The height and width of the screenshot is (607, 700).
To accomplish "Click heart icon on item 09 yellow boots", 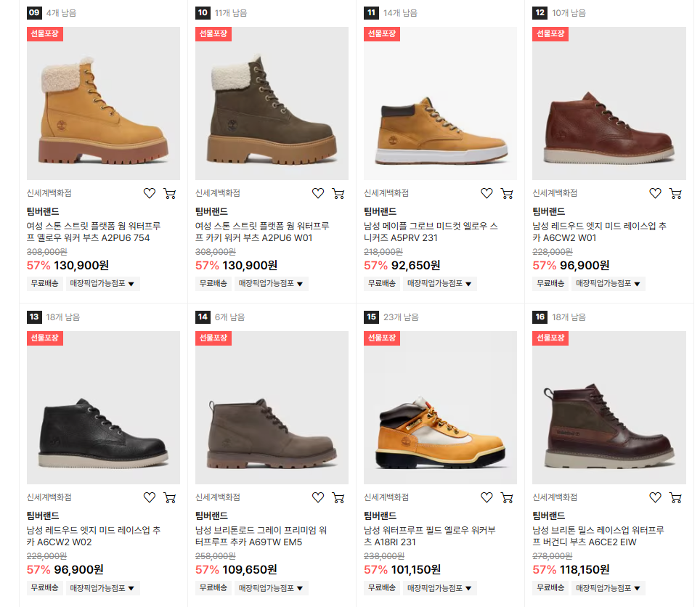I will pyautogui.click(x=150, y=193).
